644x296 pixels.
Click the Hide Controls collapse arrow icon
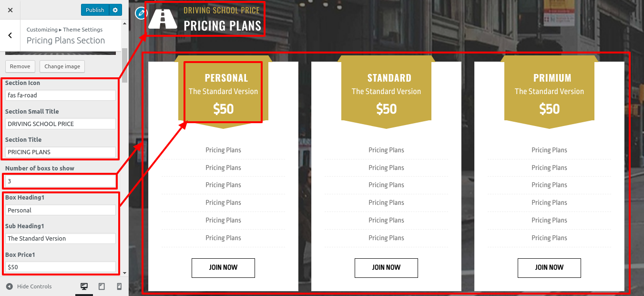10,286
